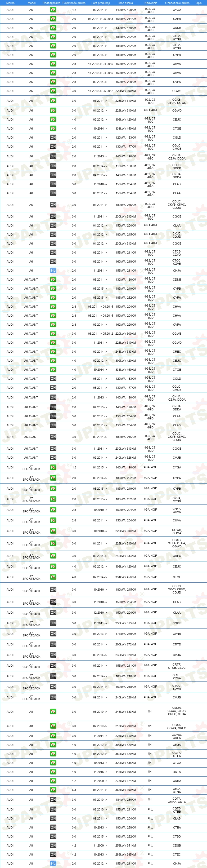Click the Rodzaj paliwa column header
This screenshot has width=207, height=868.
(52, 3)
